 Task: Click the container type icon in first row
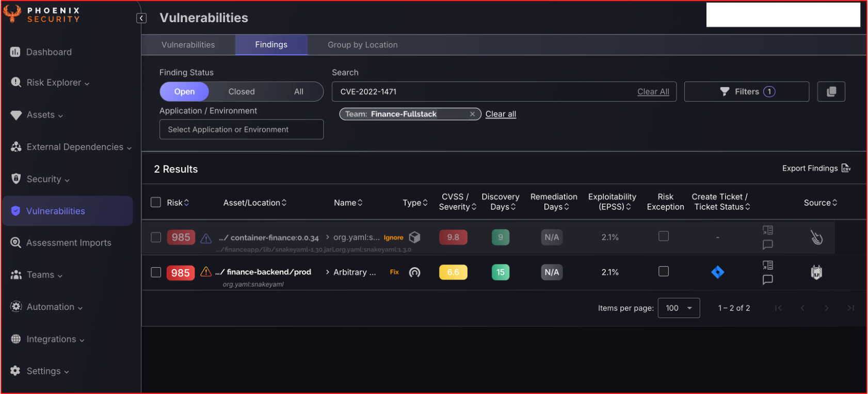coord(414,237)
